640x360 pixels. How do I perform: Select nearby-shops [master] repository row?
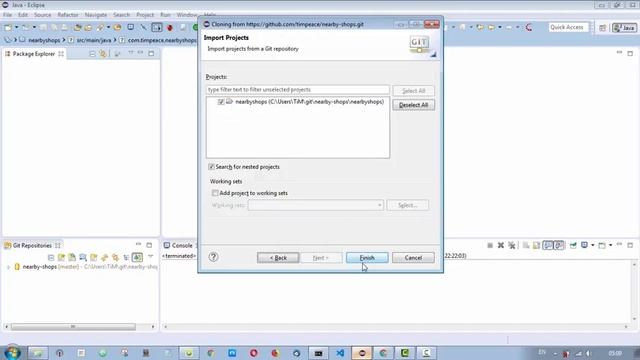[x=86, y=267]
